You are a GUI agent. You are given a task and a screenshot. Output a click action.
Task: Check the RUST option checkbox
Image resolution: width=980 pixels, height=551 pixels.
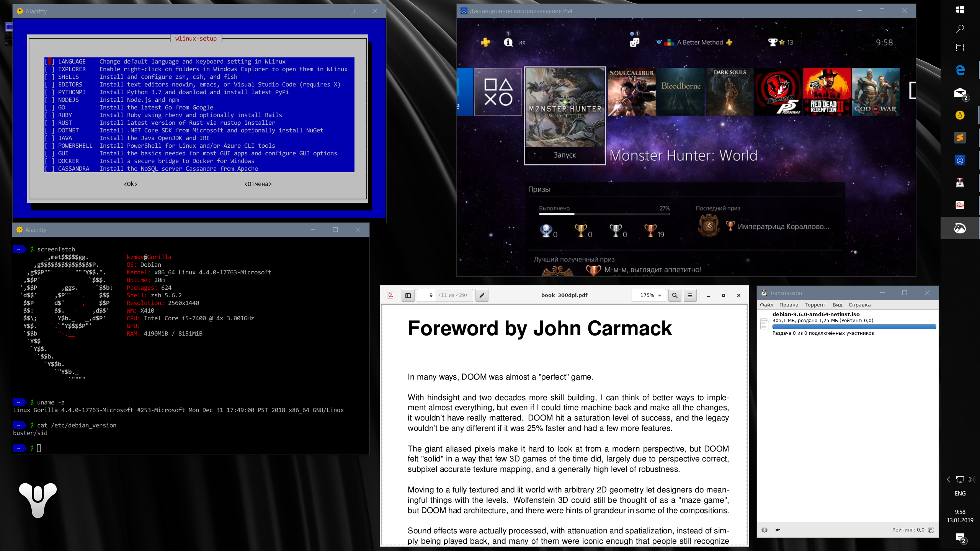click(x=49, y=123)
